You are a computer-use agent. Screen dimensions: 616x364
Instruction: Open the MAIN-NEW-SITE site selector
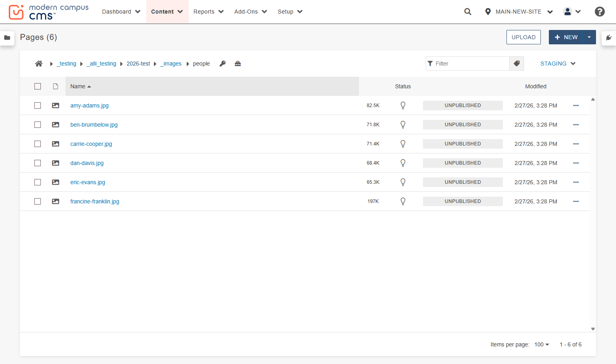point(518,12)
